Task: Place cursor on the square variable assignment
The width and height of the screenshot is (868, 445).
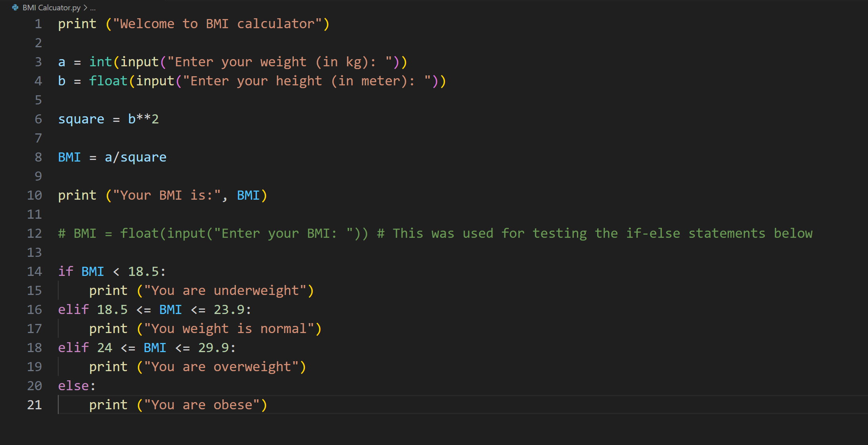Action: click(81, 119)
